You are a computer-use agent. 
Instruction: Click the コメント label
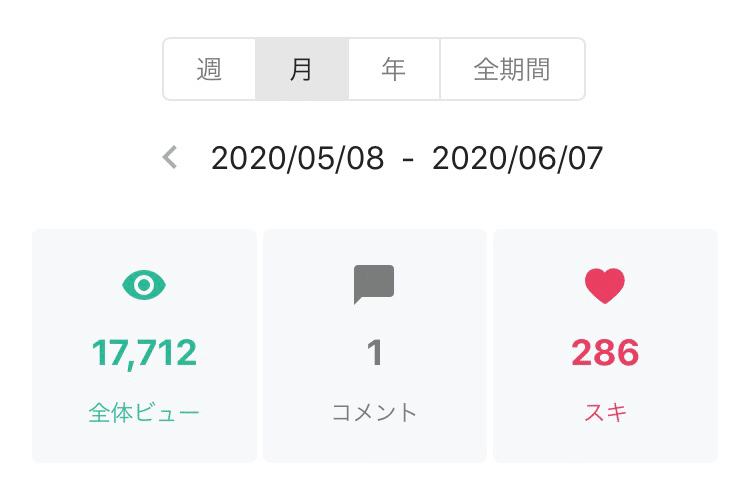point(375,412)
